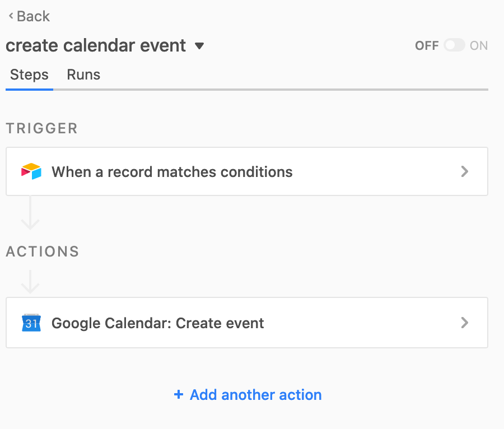Click the Google Calendar 31 icon
The image size is (504, 429).
coord(31,323)
